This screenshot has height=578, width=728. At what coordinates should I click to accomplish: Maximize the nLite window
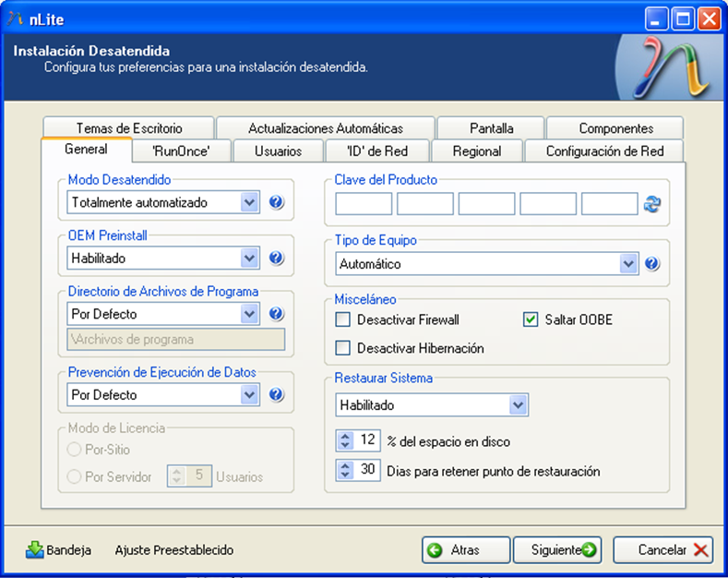click(683, 19)
